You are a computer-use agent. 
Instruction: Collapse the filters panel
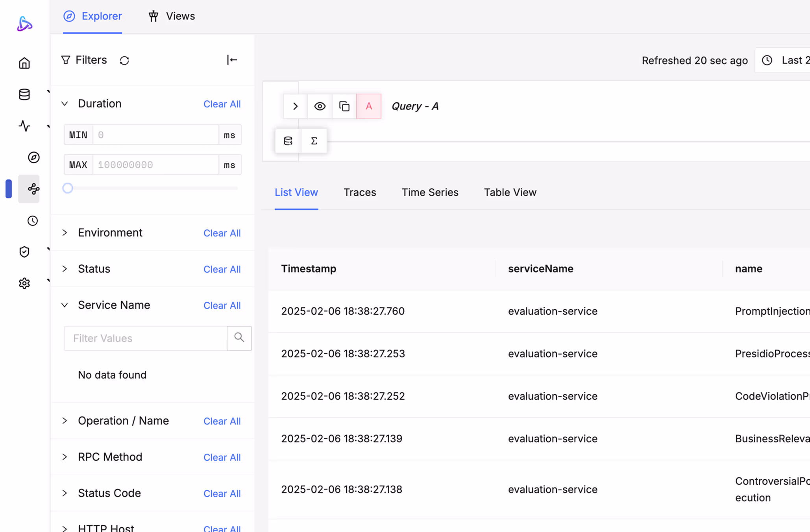click(232, 60)
